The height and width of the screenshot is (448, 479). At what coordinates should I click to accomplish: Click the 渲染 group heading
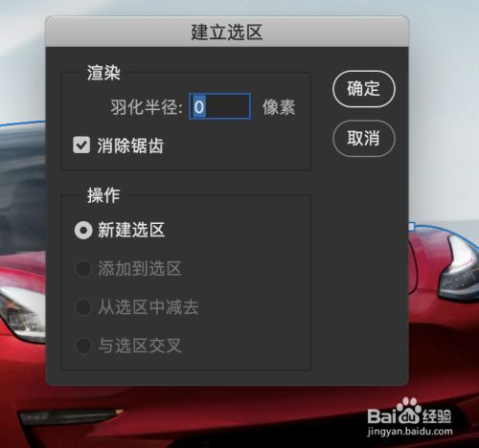point(103,73)
